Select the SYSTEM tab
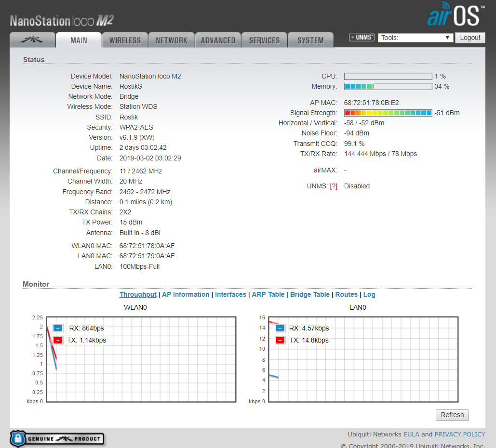 pyautogui.click(x=310, y=40)
